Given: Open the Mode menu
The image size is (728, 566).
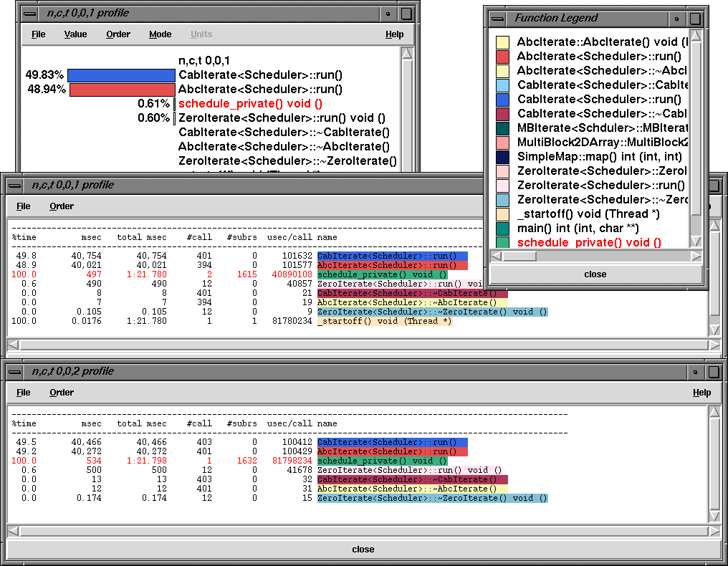Looking at the screenshot, I should (x=161, y=34).
